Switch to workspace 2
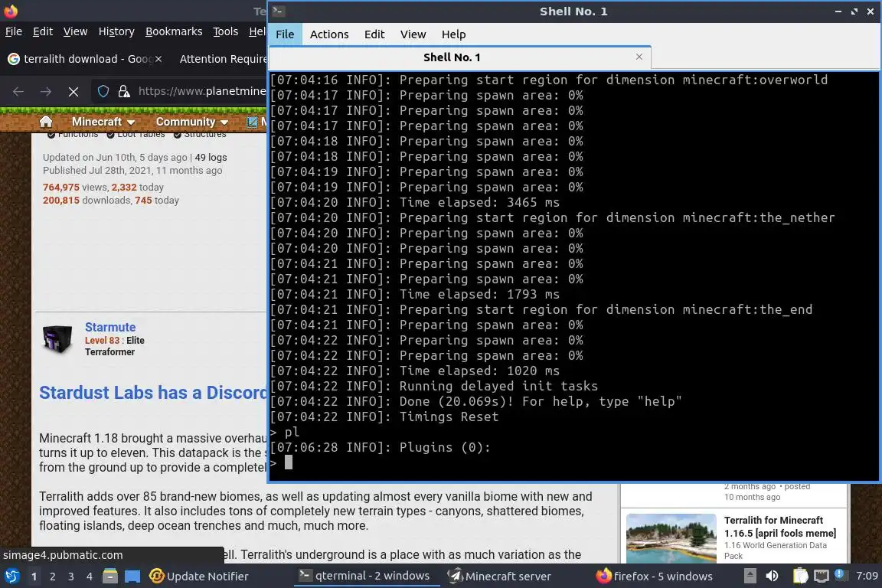Image resolution: width=882 pixels, height=588 pixels. tap(53, 577)
